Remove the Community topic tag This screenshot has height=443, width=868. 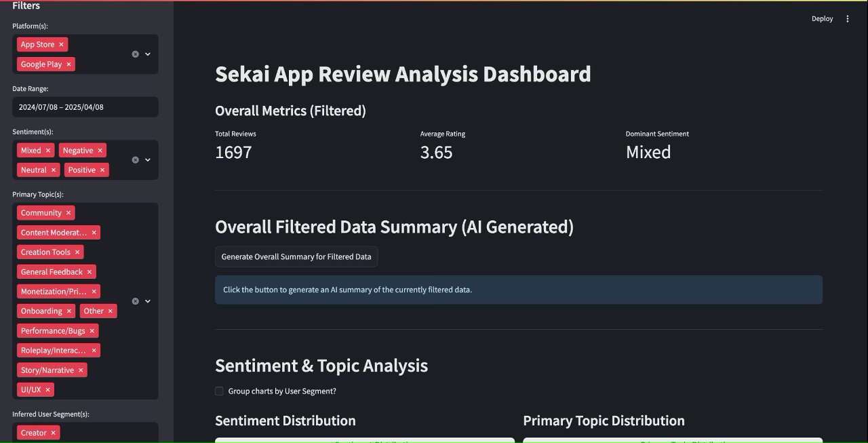[68, 213]
